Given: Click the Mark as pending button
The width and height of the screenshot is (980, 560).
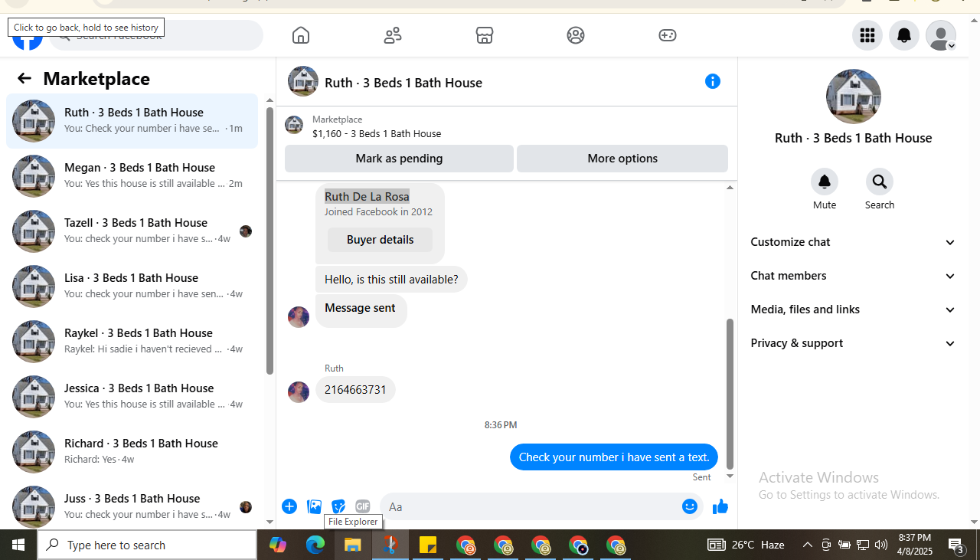Looking at the screenshot, I should [x=399, y=159].
